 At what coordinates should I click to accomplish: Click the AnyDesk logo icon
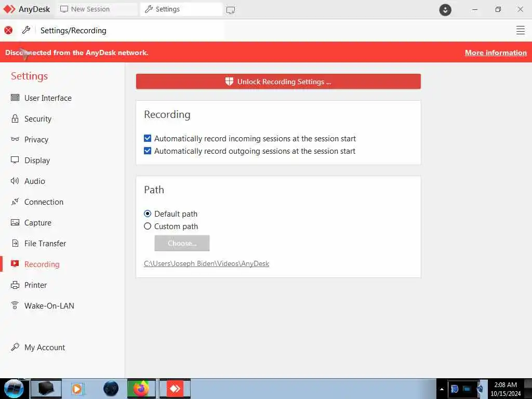coord(9,9)
